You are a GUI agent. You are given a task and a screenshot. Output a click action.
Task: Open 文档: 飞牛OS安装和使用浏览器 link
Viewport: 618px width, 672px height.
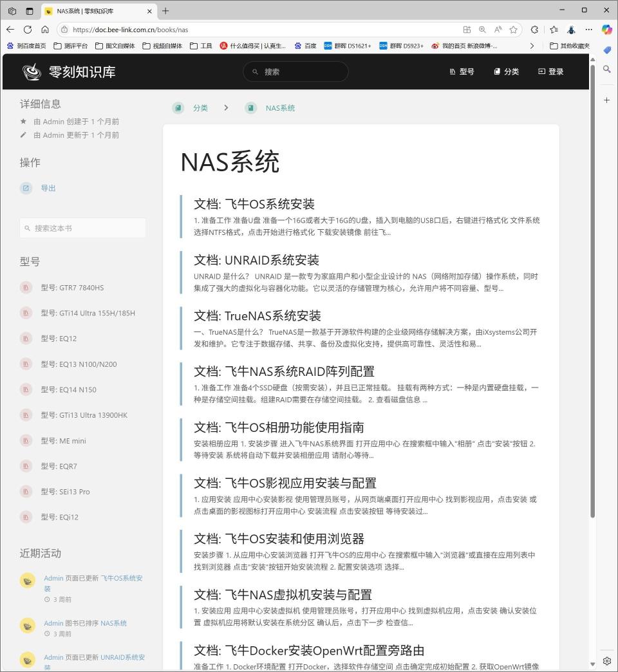(279, 539)
